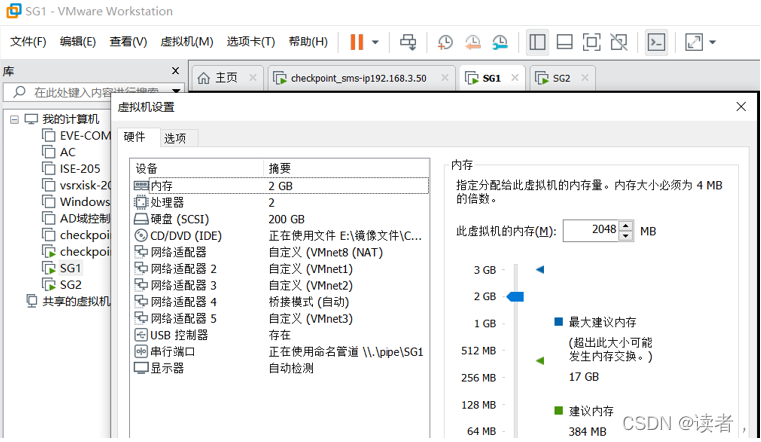The width and height of the screenshot is (761, 442).
Task: Open the 虚拟机(M) menu
Action: coord(187,42)
